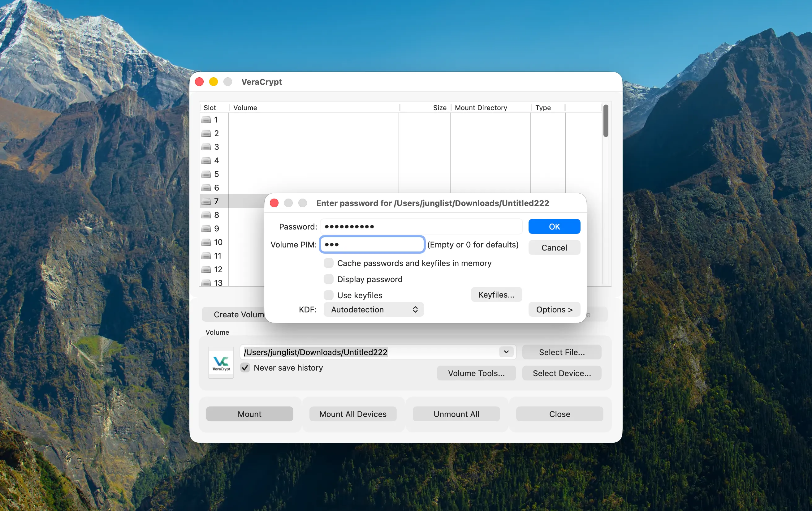Image resolution: width=812 pixels, height=511 pixels.
Task: Expand the volume path history dropdown
Action: coord(506,352)
